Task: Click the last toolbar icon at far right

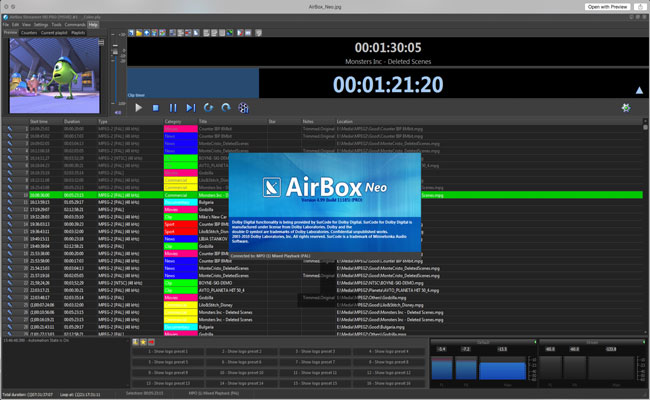Action: point(258,33)
